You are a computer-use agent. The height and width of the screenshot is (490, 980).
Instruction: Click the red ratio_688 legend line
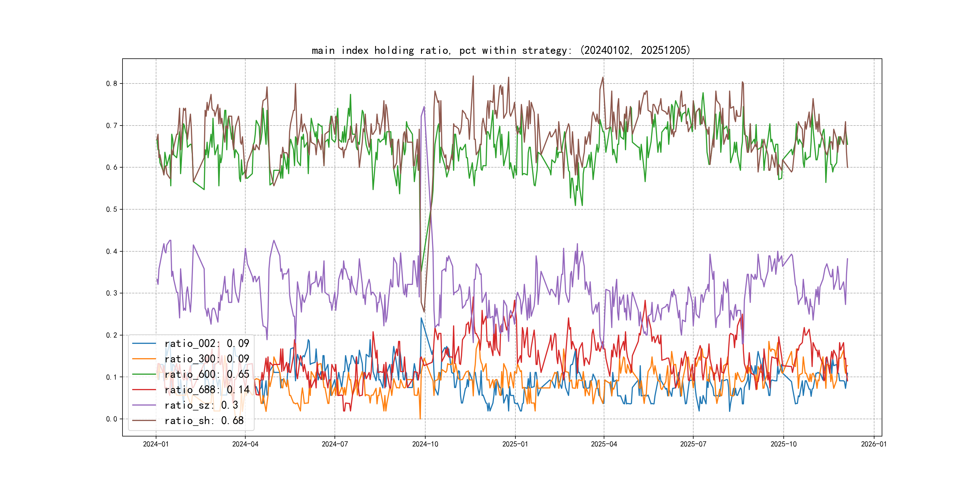(x=144, y=390)
